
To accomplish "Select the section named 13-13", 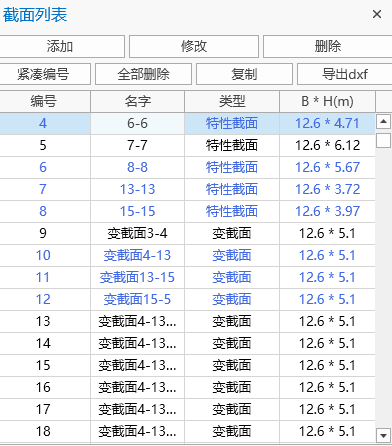I will (137, 189).
